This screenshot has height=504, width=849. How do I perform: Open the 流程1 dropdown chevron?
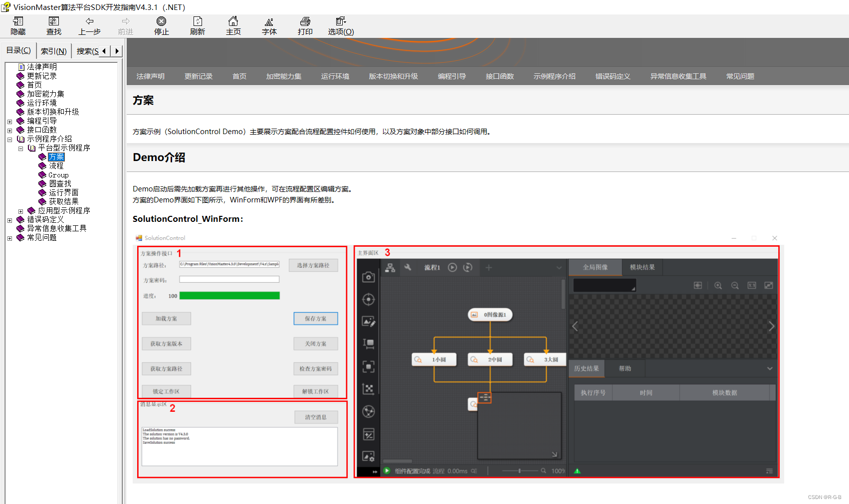click(559, 267)
